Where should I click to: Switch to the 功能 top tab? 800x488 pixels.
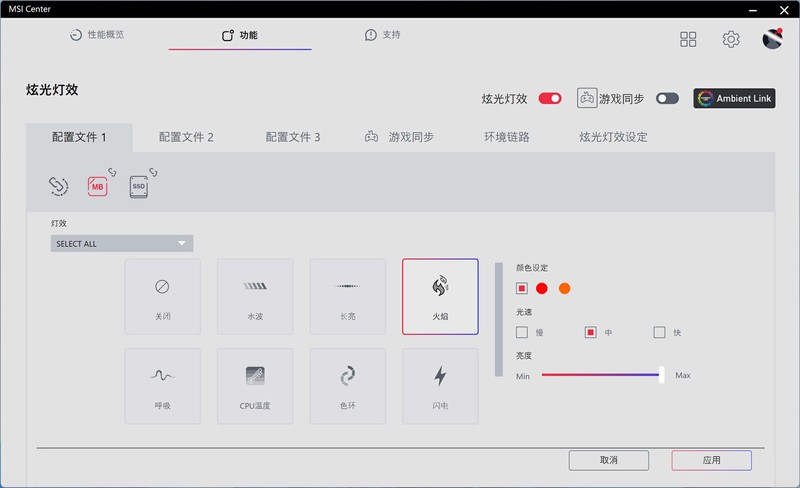[240, 35]
